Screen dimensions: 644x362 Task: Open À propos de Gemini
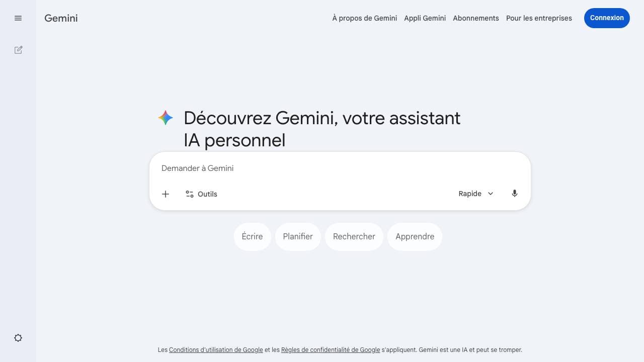tap(364, 18)
